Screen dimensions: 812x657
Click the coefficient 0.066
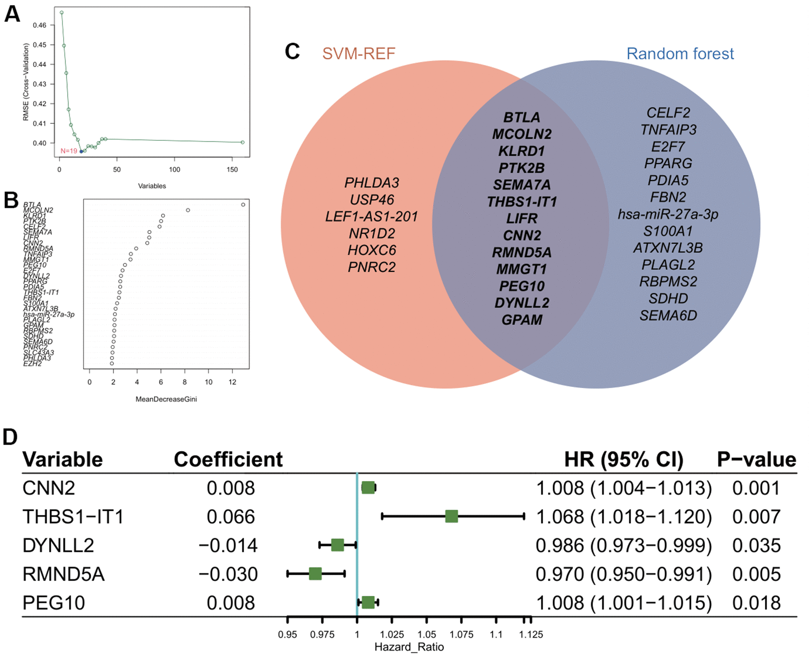tap(231, 517)
